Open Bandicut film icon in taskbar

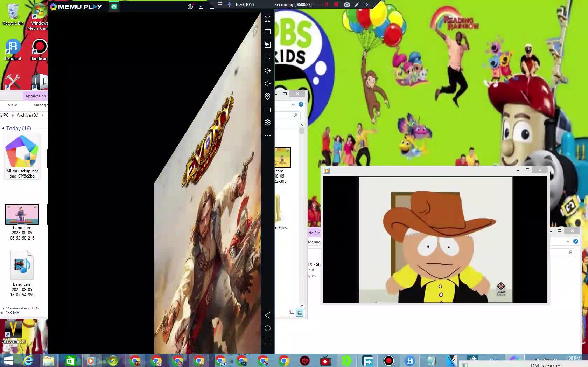coord(410,361)
